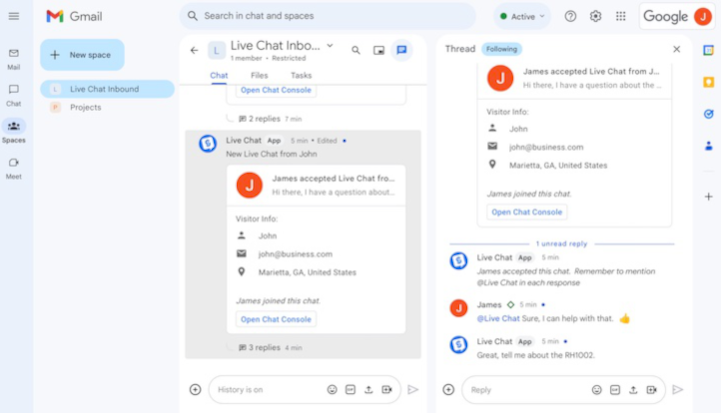Click the Help question mark icon
Viewport: 721px width, 413px height.
point(570,16)
